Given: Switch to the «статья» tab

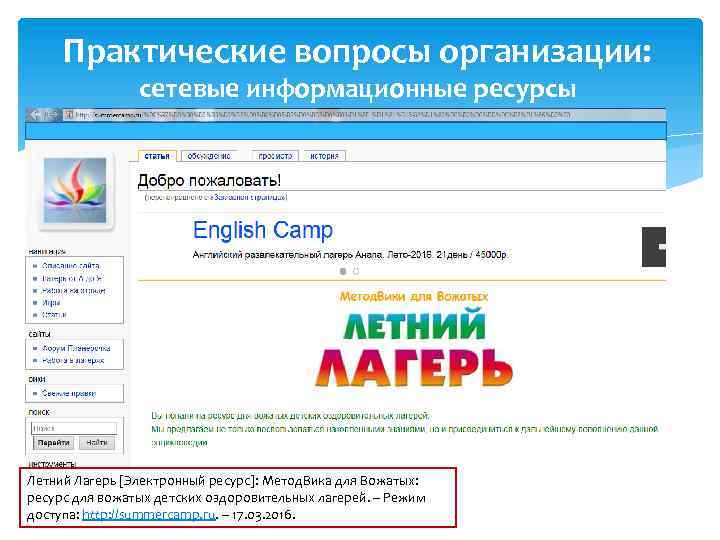Looking at the screenshot, I should 157,156.
